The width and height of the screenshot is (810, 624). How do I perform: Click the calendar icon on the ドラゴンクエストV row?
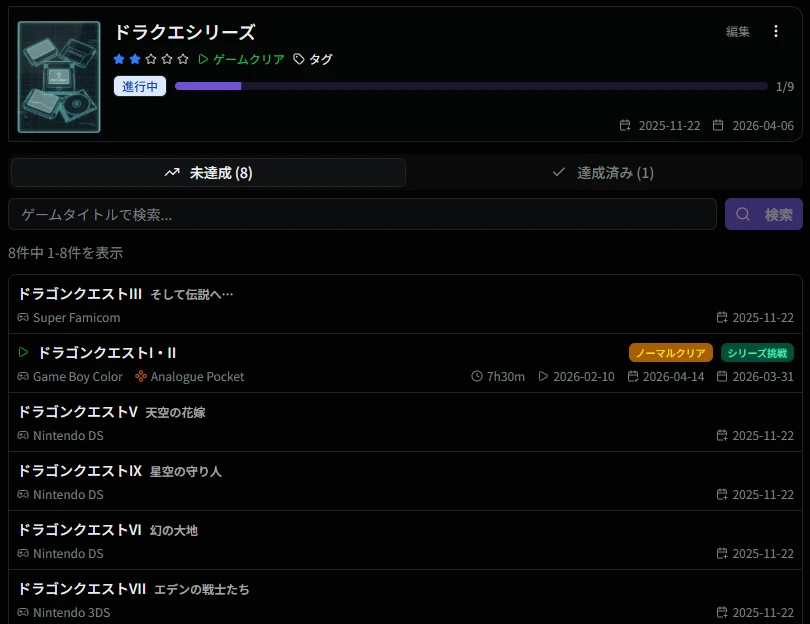click(721, 436)
